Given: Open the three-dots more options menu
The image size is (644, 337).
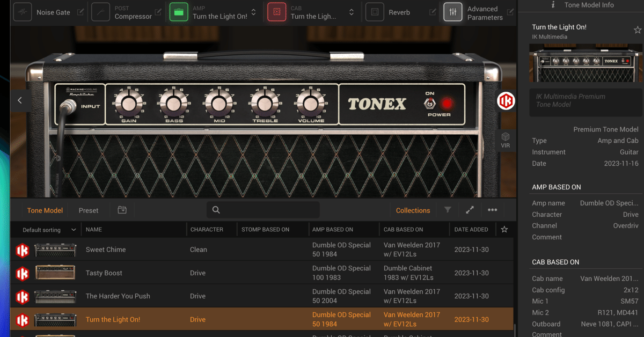Looking at the screenshot, I should click(x=493, y=210).
